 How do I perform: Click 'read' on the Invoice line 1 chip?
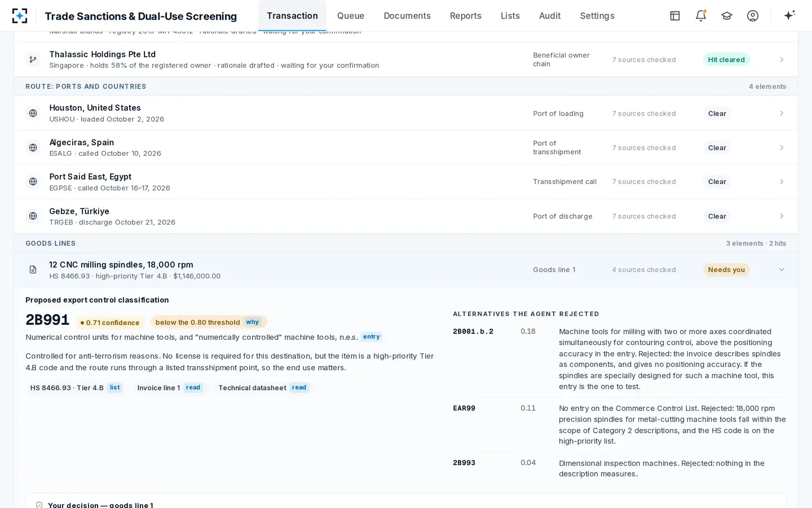(193, 388)
